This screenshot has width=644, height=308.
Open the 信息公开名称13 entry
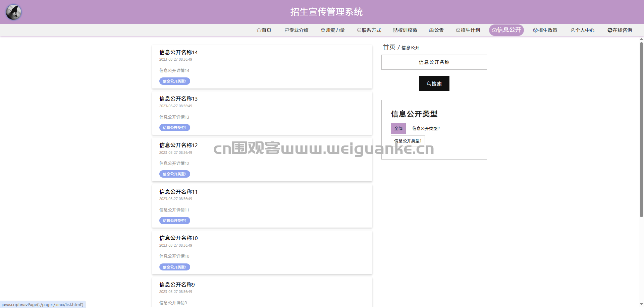pyautogui.click(x=178, y=99)
